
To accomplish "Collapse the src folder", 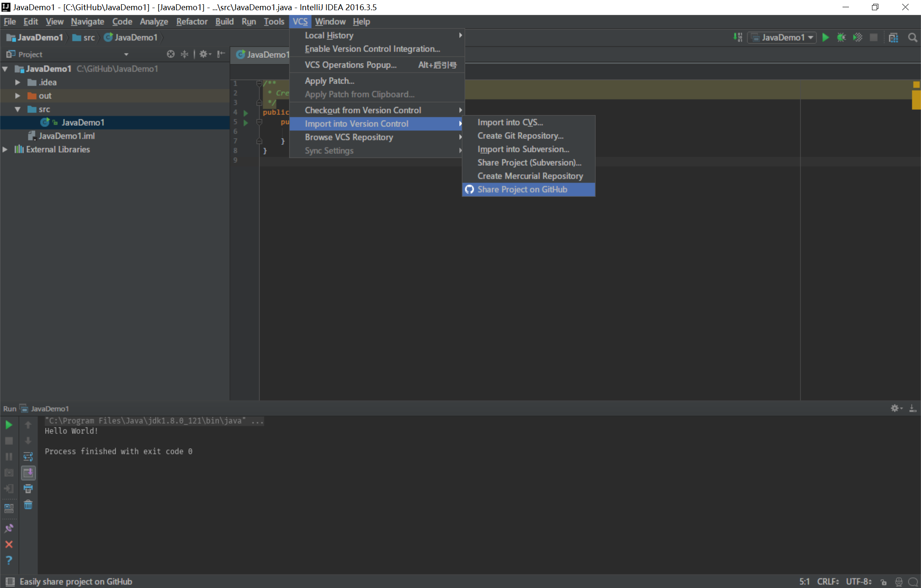I will [17, 110].
